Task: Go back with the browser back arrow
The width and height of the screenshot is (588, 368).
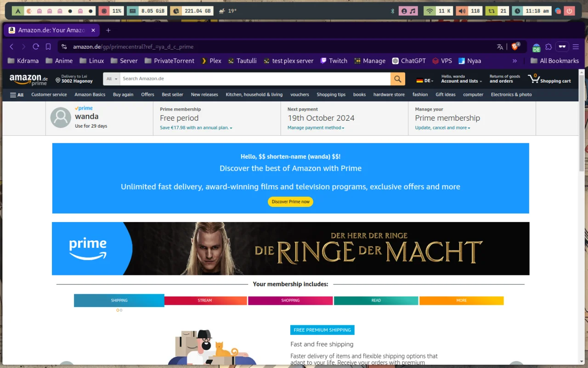Action: click(x=11, y=47)
